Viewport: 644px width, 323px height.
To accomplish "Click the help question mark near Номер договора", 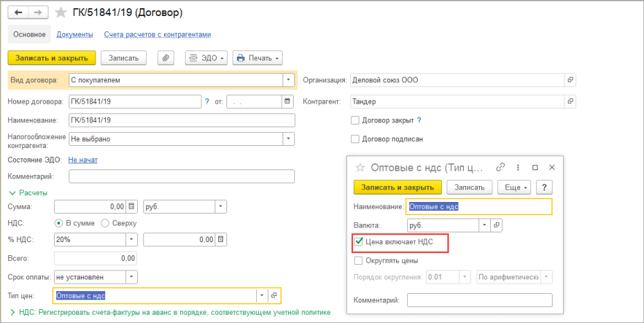I will pyautogui.click(x=207, y=102).
